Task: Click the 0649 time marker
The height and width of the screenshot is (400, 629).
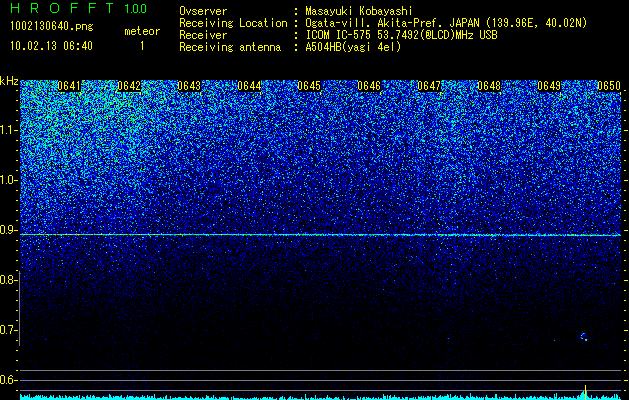Action: point(549,86)
